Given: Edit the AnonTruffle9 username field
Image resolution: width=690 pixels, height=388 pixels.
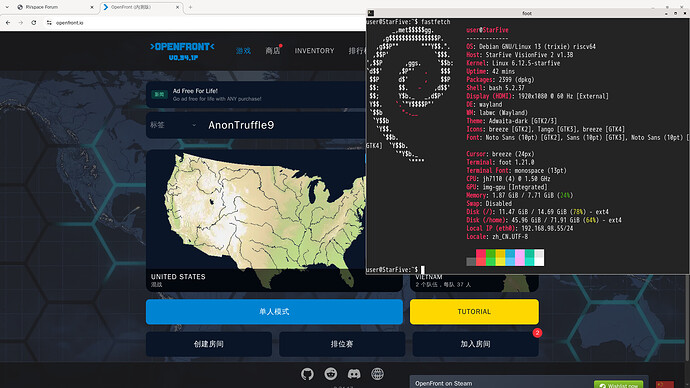Looking at the screenshot, I should point(284,125).
